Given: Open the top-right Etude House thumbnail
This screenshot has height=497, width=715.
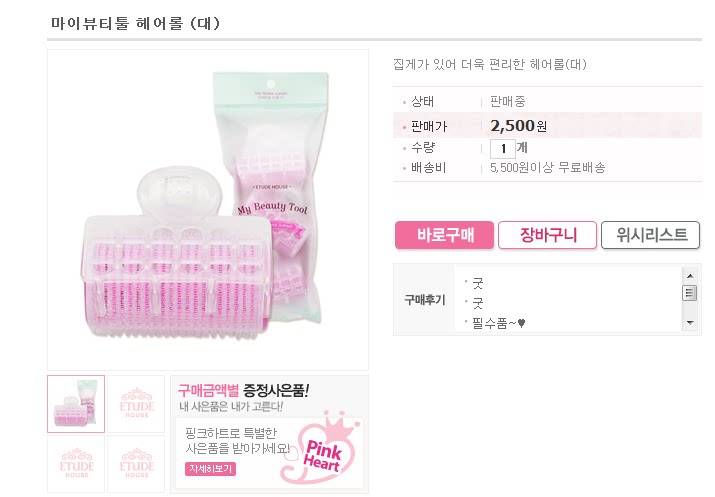Looking at the screenshot, I should point(136,403).
